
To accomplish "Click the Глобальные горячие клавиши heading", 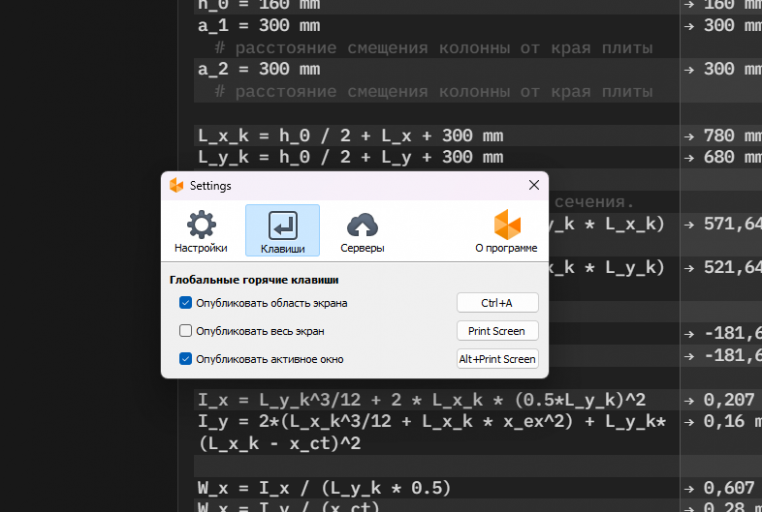I will point(254,280).
